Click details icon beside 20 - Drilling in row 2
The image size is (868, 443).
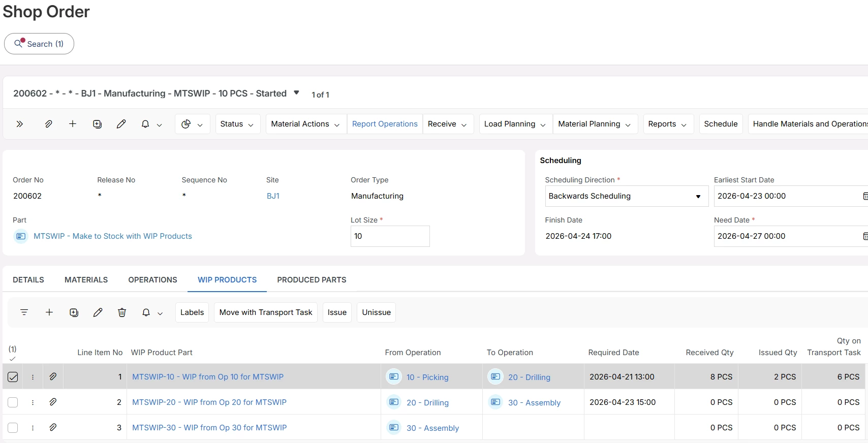click(394, 402)
